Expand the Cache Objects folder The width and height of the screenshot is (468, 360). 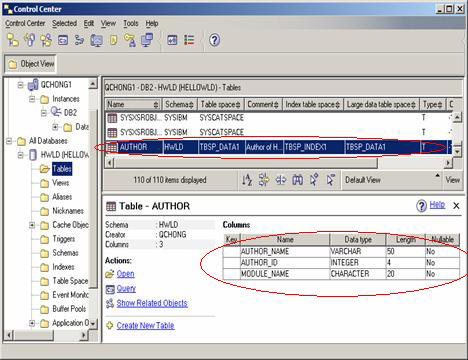coord(32,225)
